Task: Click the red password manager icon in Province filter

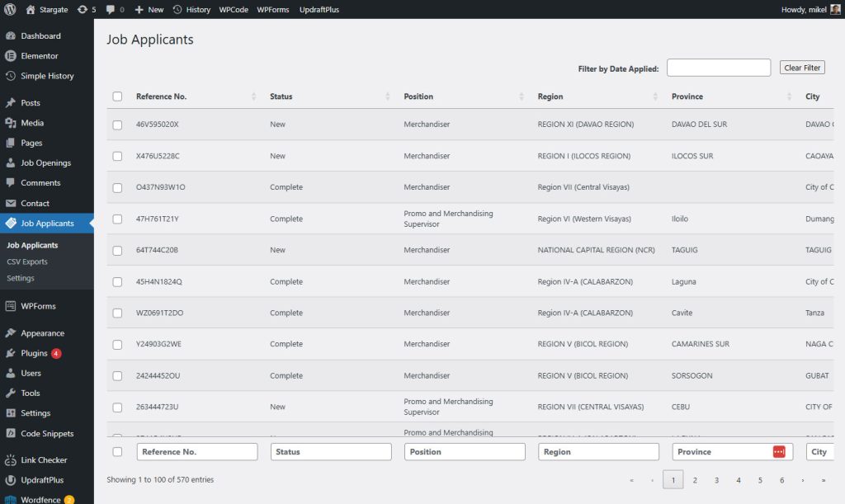Action: tap(779, 452)
